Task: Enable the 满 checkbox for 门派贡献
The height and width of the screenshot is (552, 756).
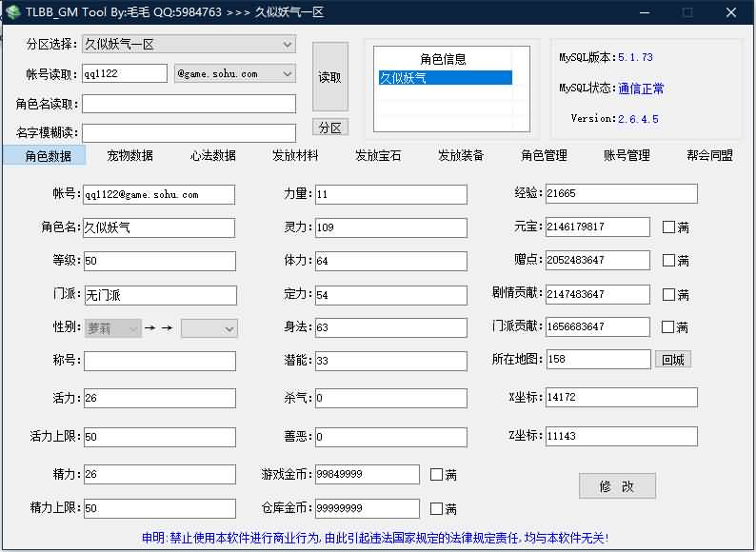Action: coord(667,326)
